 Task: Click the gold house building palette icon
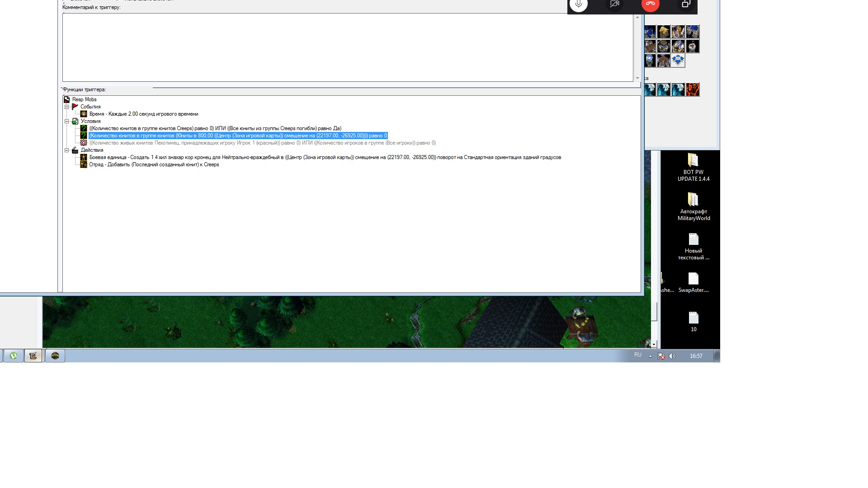[x=664, y=32]
